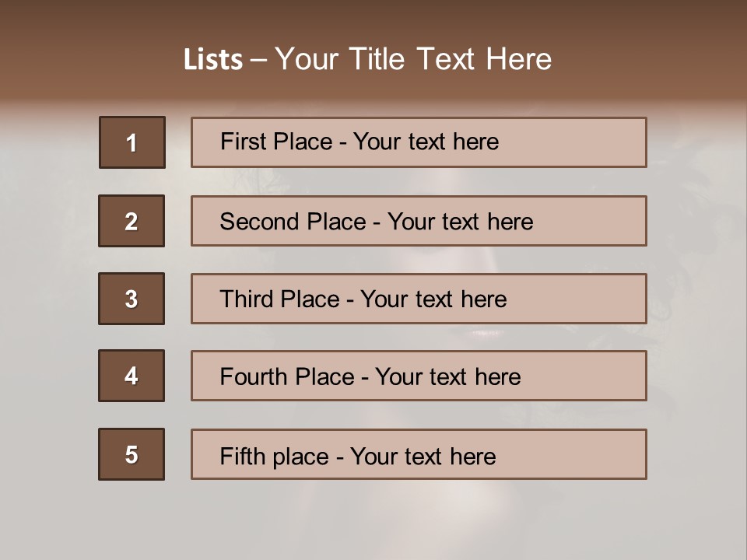This screenshot has height=560, width=747.
Task: Select the 'Your Title Text Here' title text
Action: (412, 59)
